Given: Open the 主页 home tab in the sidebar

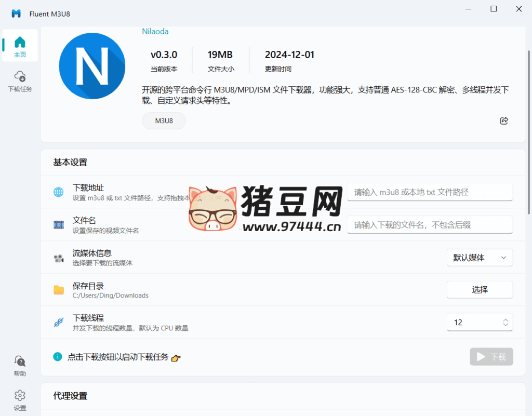Looking at the screenshot, I should point(20,45).
